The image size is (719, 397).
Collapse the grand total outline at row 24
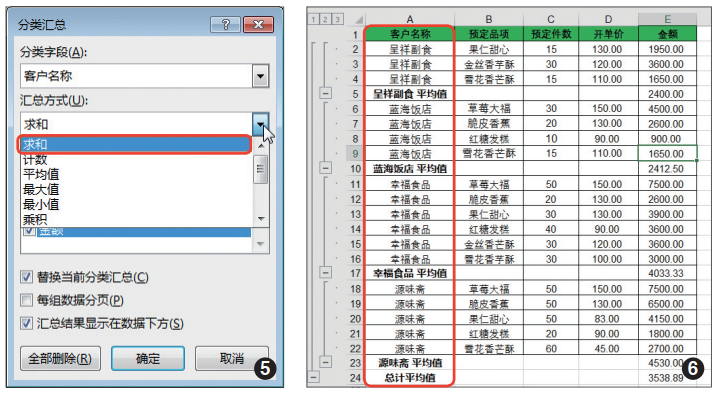pyautogui.click(x=314, y=377)
